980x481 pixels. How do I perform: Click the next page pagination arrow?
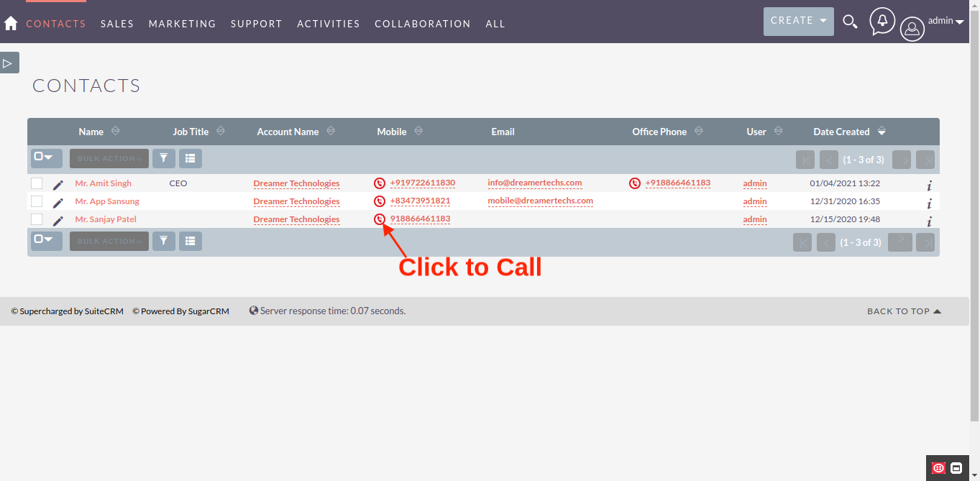(x=901, y=160)
